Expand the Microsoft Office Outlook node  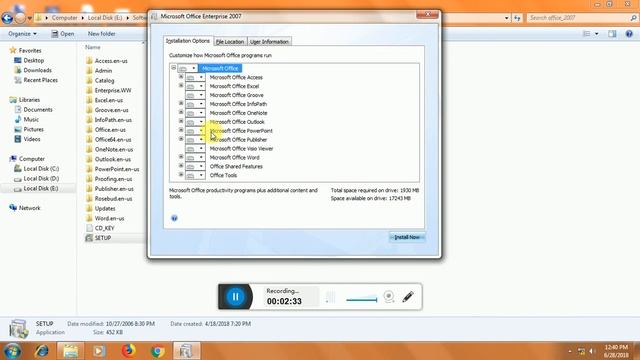pyautogui.click(x=181, y=121)
